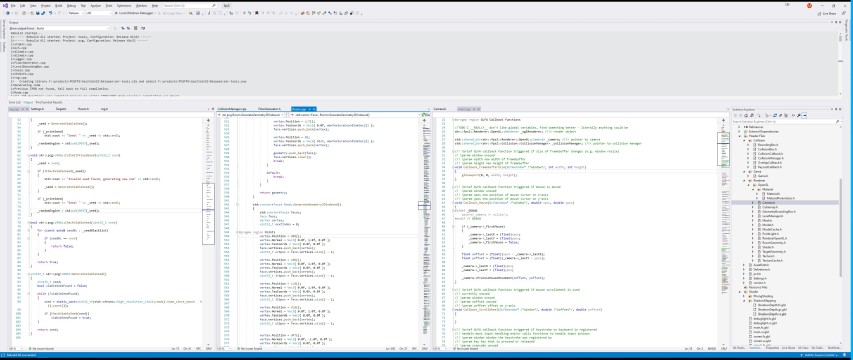Viewport: 853px width, 360px height.
Task: Switch to Properties tab below Solution Explorer
Action: coord(773,347)
